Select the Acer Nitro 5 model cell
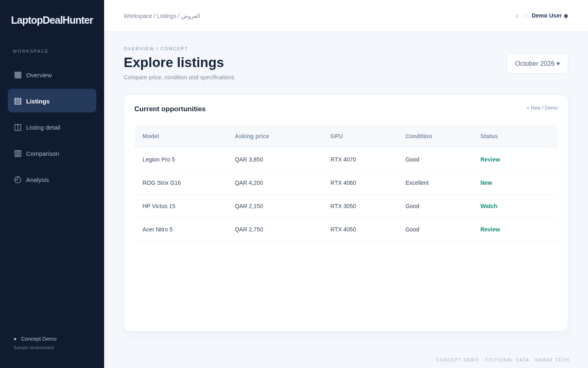Image resolution: width=588 pixels, height=368 pixels. click(158, 229)
